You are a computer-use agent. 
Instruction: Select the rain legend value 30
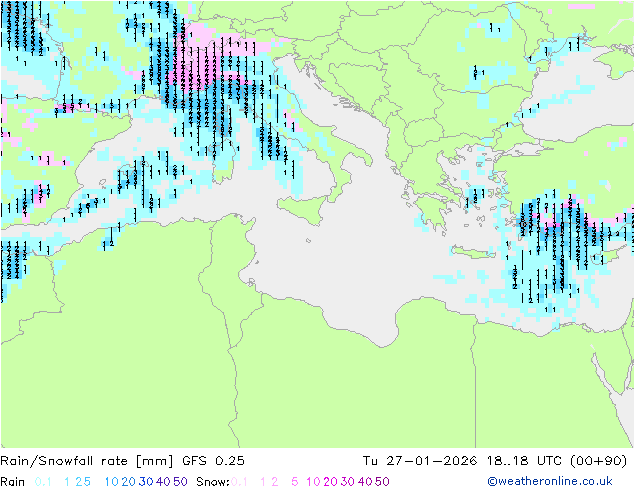146,482
